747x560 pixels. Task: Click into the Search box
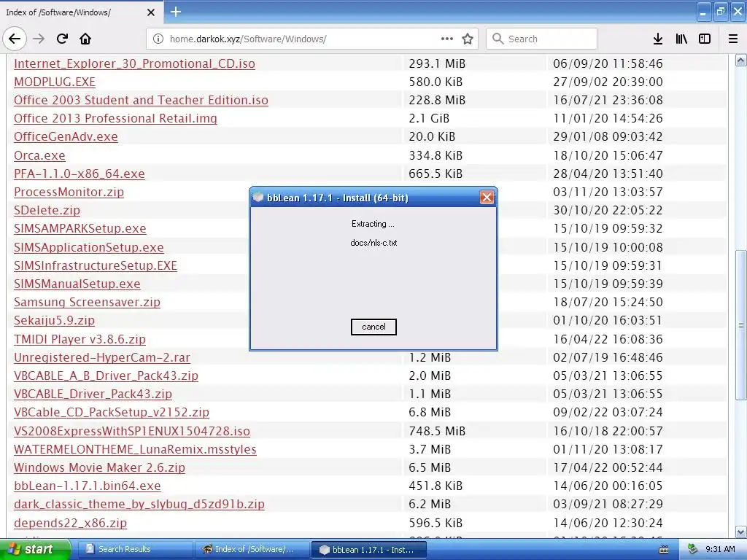coord(542,39)
